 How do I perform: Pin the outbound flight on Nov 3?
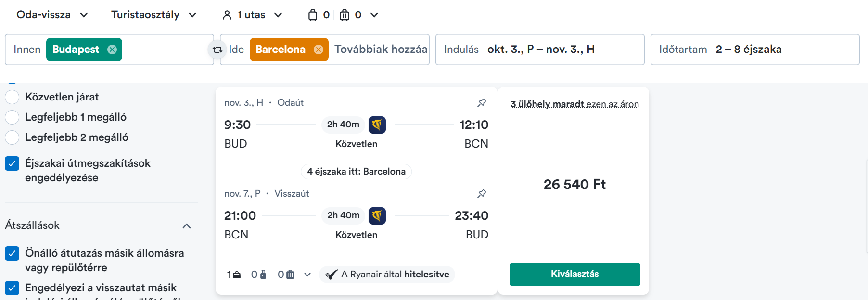pyautogui.click(x=482, y=102)
